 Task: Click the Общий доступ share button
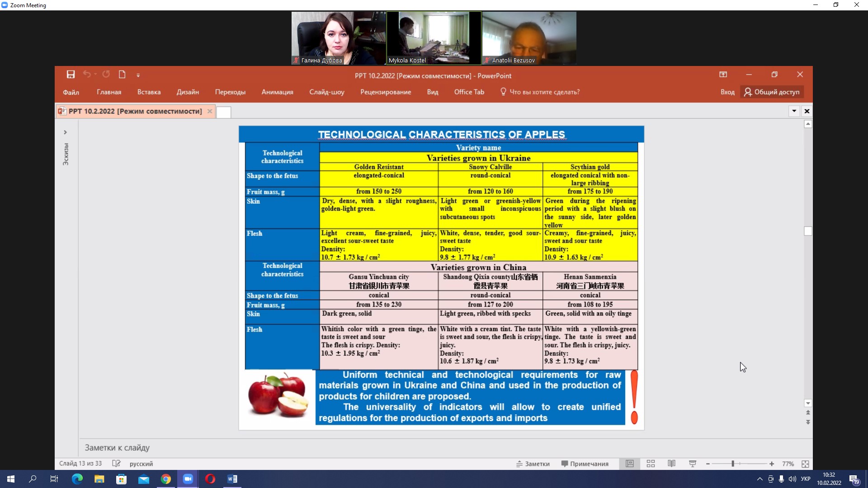772,92
